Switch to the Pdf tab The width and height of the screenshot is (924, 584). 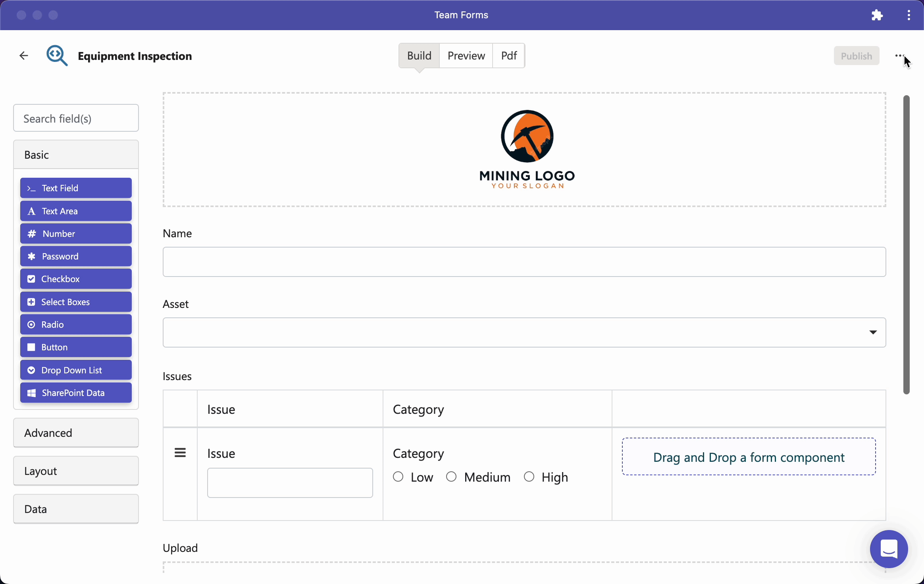pyautogui.click(x=509, y=56)
